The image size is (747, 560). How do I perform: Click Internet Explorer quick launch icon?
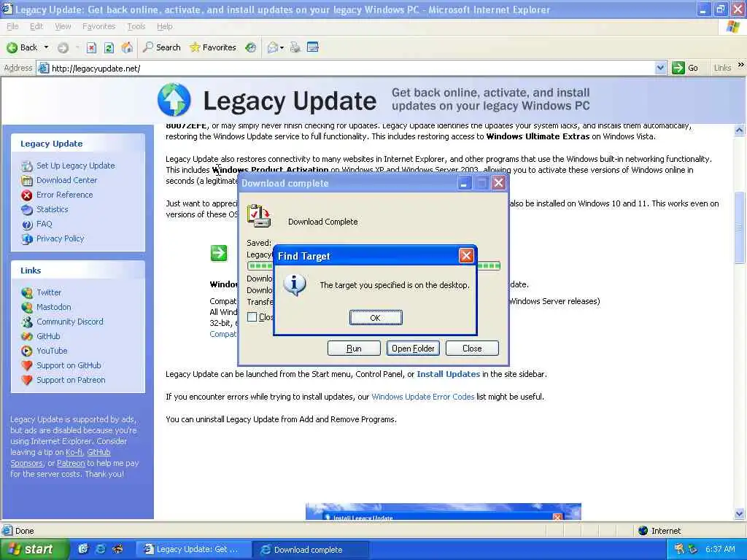click(101, 549)
